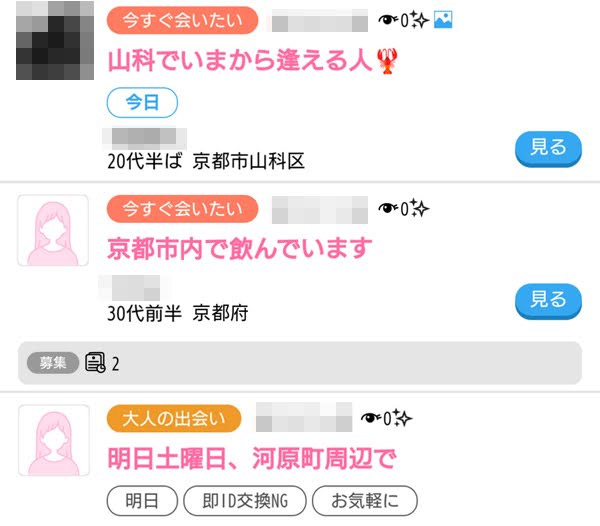Click the eye view-count icon on second post
The image size is (600, 526).
click(388, 208)
